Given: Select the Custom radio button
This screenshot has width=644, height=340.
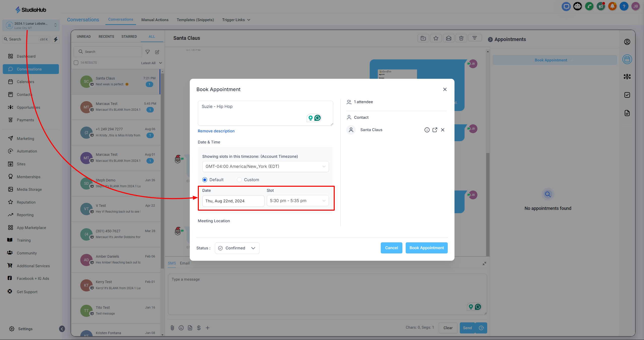Looking at the screenshot, I should [239, 180].
